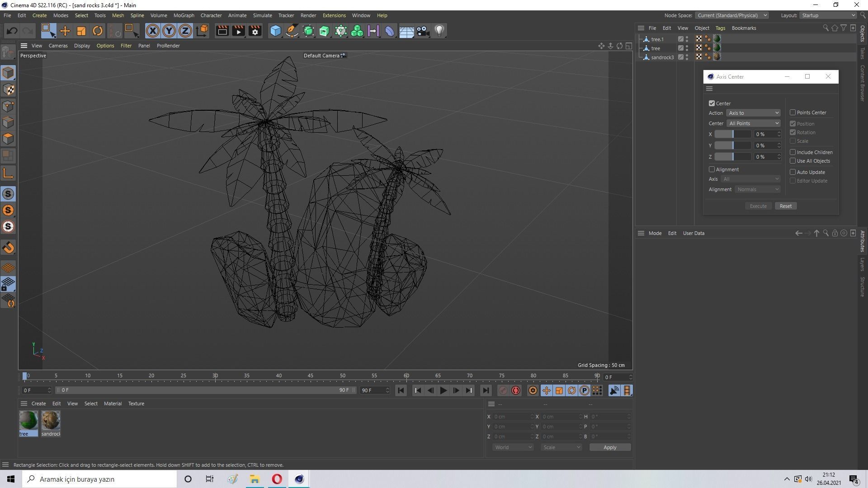Enable the Scale checkbox in Axis Center
Screen dimensions: 868x488
point(793,141)
